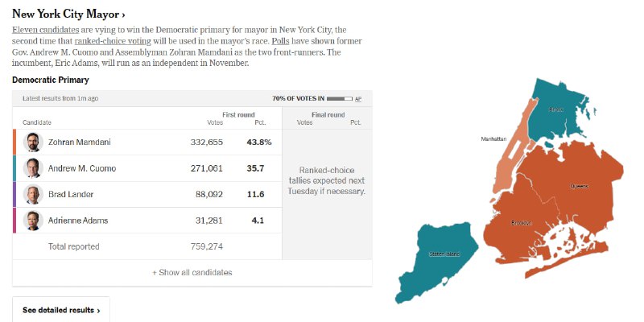
Task: Open the ranked-choice voting link
Action: tap(113, 41)
